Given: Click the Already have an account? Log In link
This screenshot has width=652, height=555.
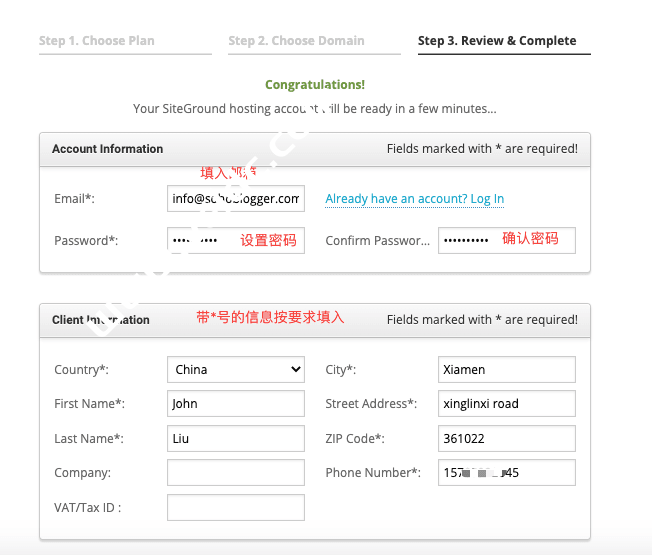Looking at the screenshot, I should (414, 199).
